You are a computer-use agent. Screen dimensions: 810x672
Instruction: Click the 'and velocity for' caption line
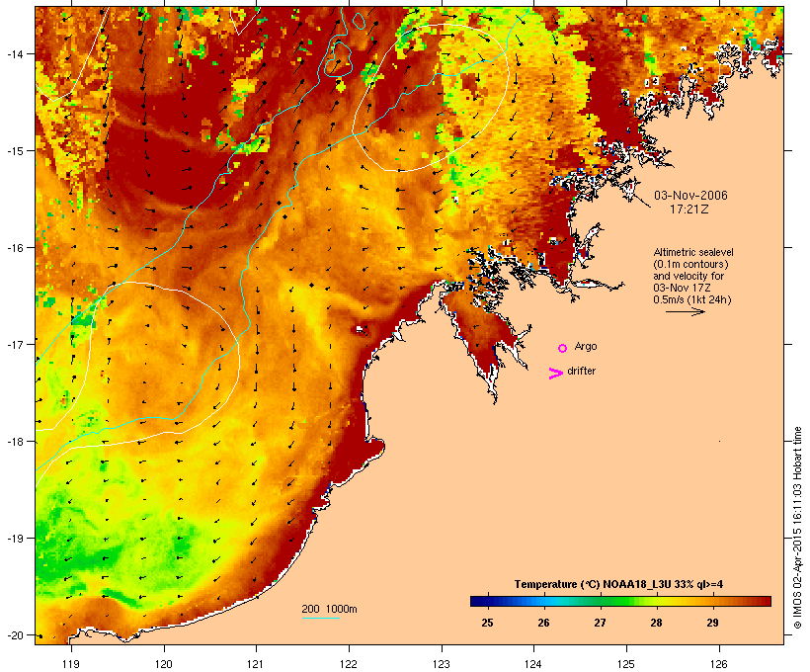[x=688, y=276]
